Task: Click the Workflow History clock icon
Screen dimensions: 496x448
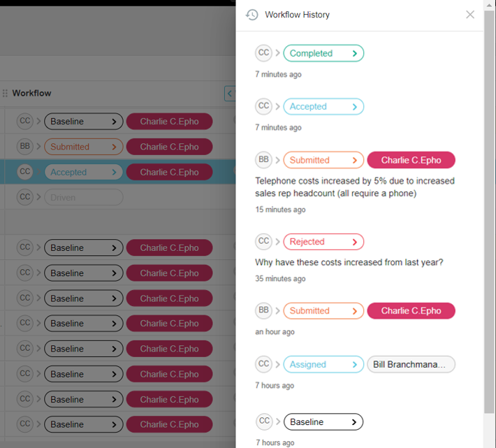Action: click(x=252, y=15)
